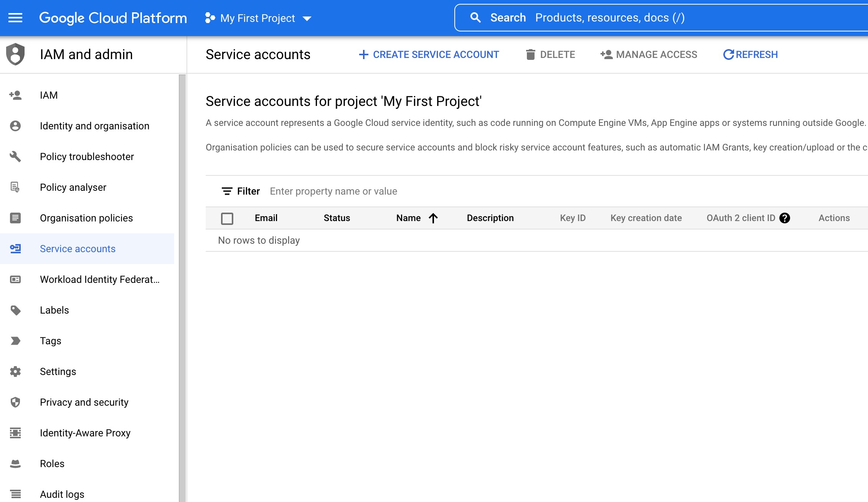Sort table by Email column
Viewport: 868px width, 502px height.
tap(266, 218)
